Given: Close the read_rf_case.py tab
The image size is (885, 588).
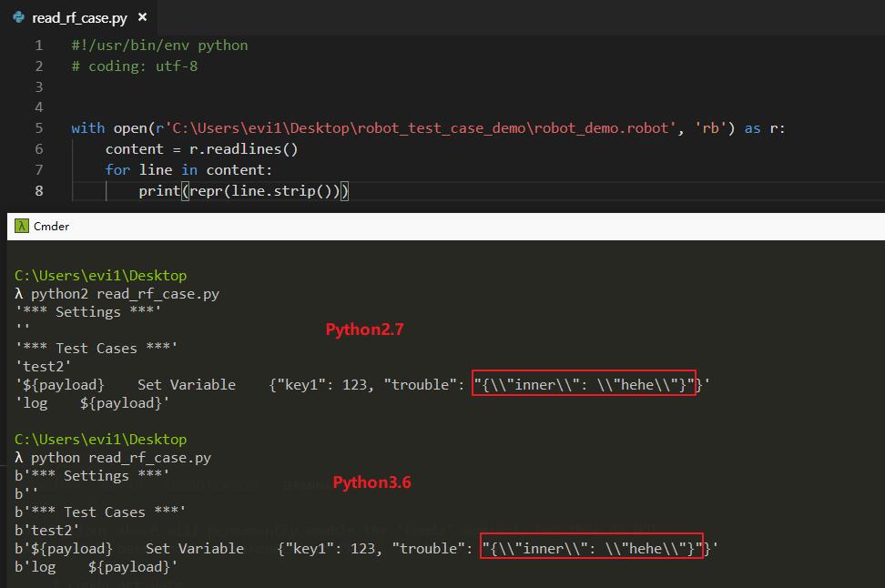Looking at the screenshot, I should (x=143, y=17).
